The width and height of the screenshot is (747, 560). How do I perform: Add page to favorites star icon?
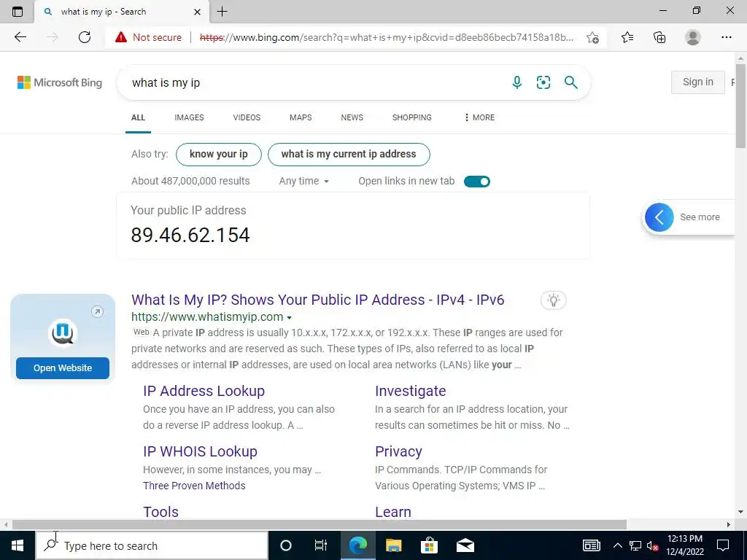(x=592, y=37)
